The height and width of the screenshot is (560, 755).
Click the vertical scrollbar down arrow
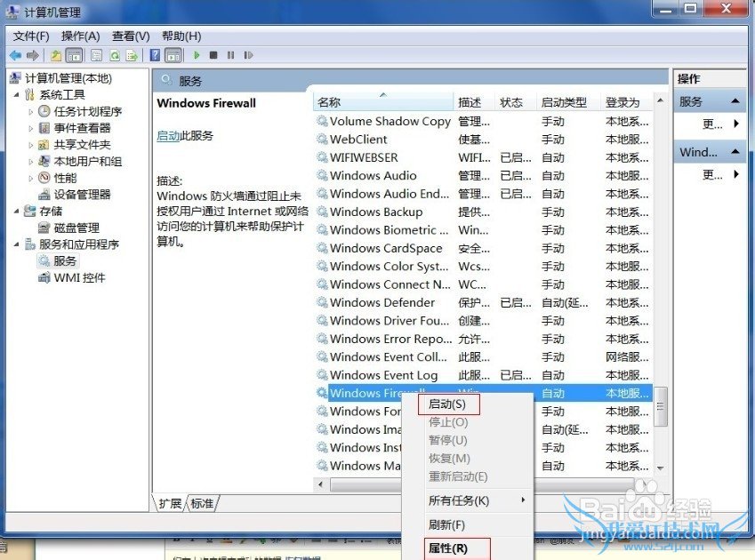[660, 468]
